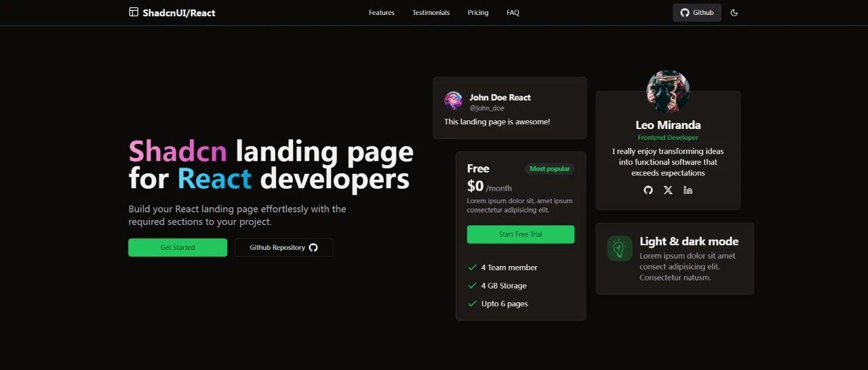Screen dimensions: 868x370
Task: Click the blue React word in headline
Action: coord(214,179)
